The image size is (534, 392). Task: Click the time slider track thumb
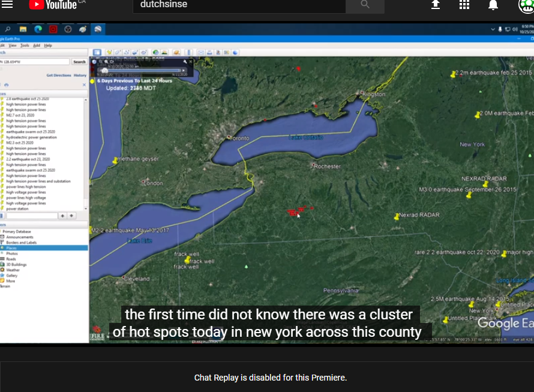point(104,71)
